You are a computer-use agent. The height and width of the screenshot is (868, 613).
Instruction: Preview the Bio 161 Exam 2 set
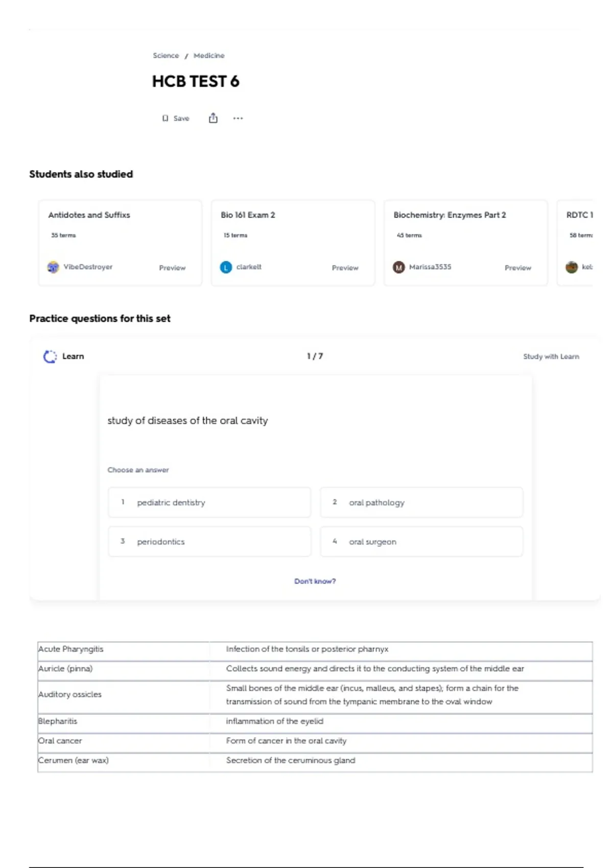tap(345, 268)
